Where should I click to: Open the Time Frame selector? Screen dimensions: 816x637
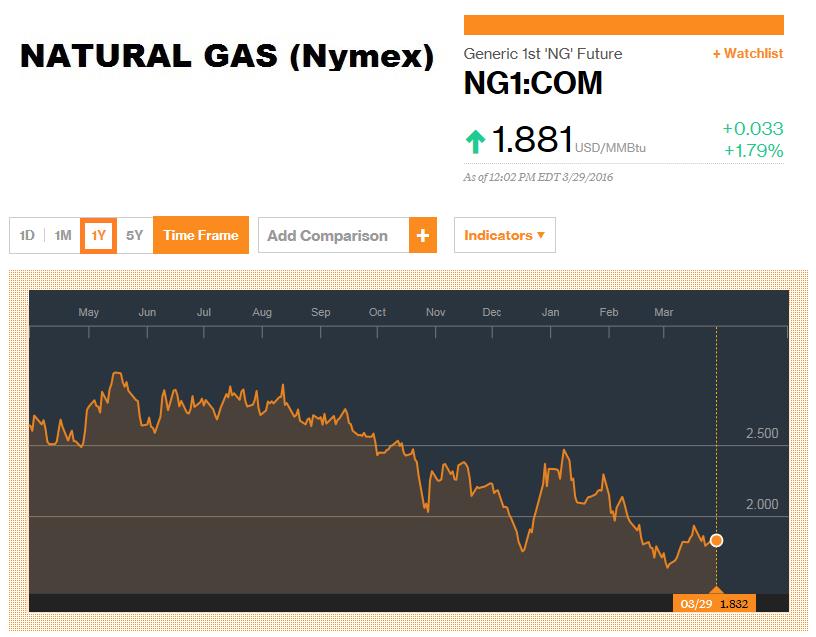pyautogui.click(x=201, y=235)
